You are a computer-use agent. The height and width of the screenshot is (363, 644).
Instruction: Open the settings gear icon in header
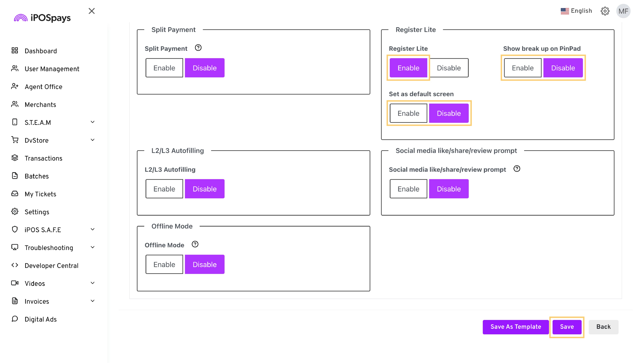(605, 11)
